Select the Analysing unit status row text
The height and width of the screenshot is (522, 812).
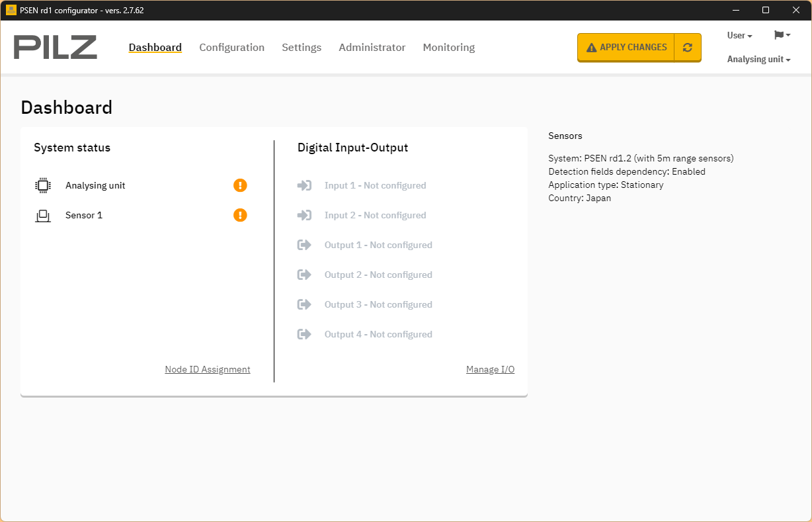click(95, 186)
